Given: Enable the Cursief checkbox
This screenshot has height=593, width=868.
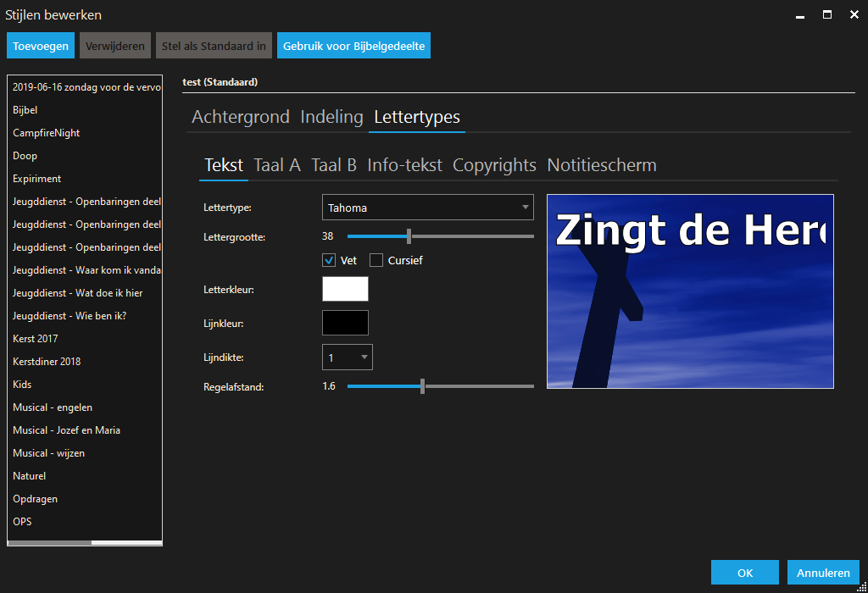Looking at the screenshot, I should (376, 260).
